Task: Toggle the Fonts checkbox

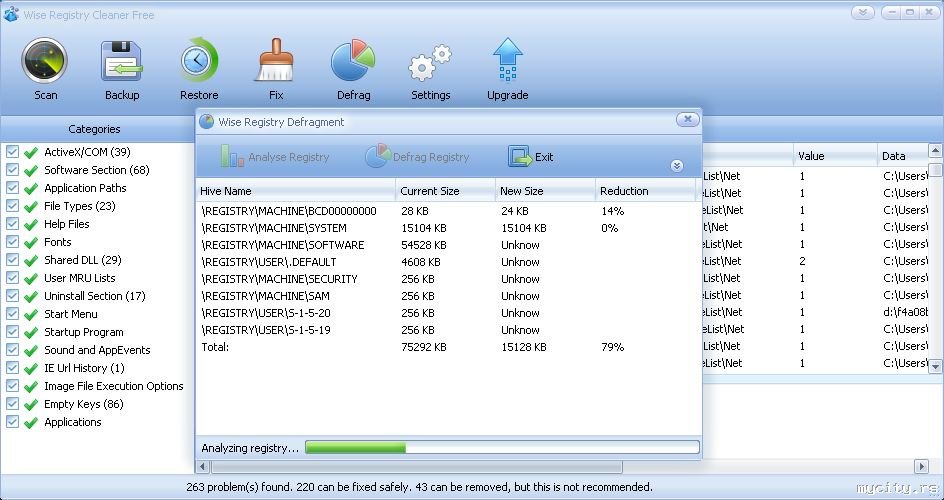Action: tap(12, 242)
